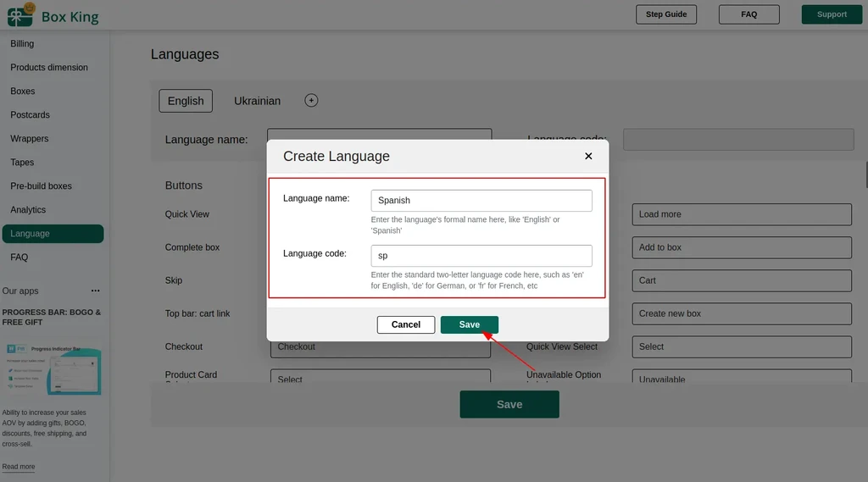This screenshot has height=482, width=868.
Task: Close the Create Language dialog
Action: coord(588,156)
